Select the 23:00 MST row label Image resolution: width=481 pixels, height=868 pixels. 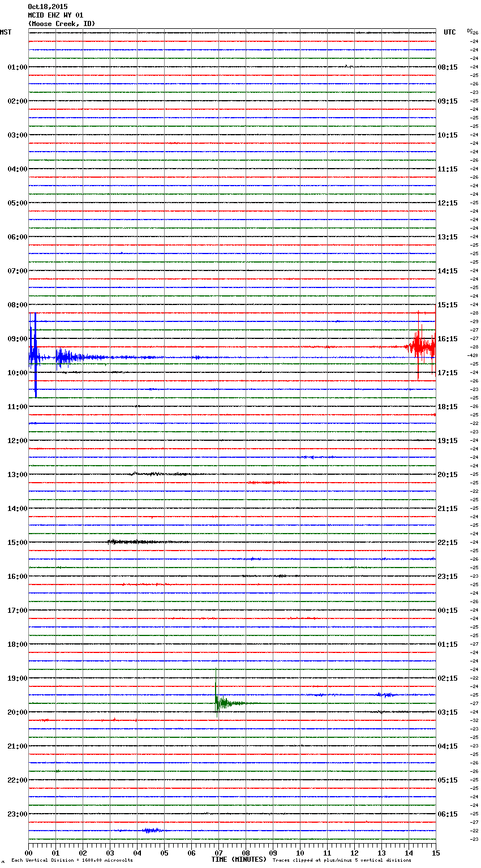pos(17,814)
